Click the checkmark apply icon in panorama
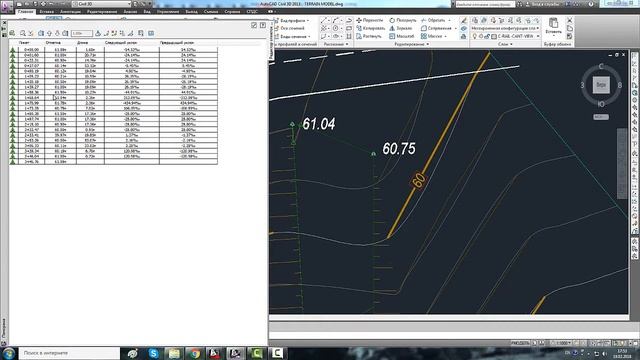Image resolution: width=640 pixels, height=360 pixels. pyautogui.click(x=254, y=25)
